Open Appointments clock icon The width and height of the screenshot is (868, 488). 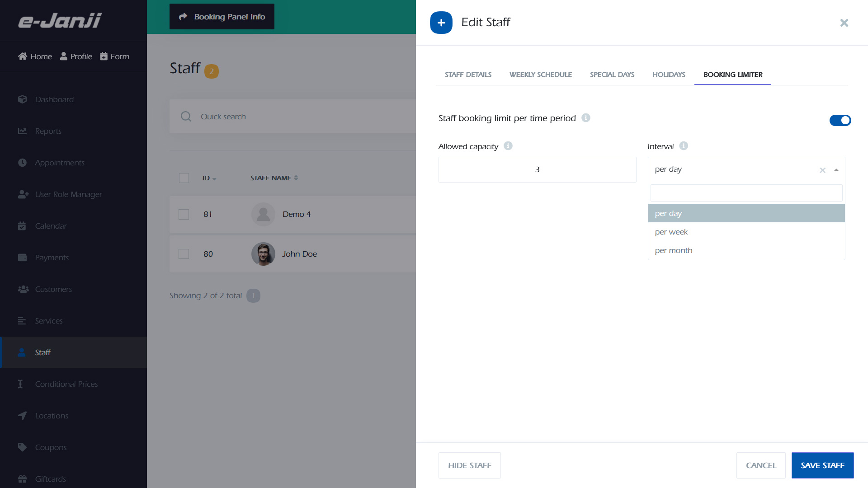point(22,163)
